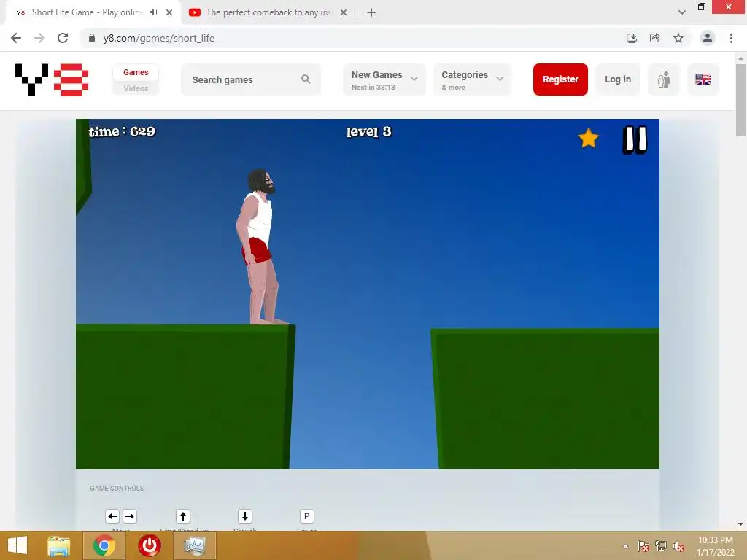Click the up arrow jump key icon
The height and width of the screenshot is (560, 747).
pyautogui.click(x=183, y=516)
